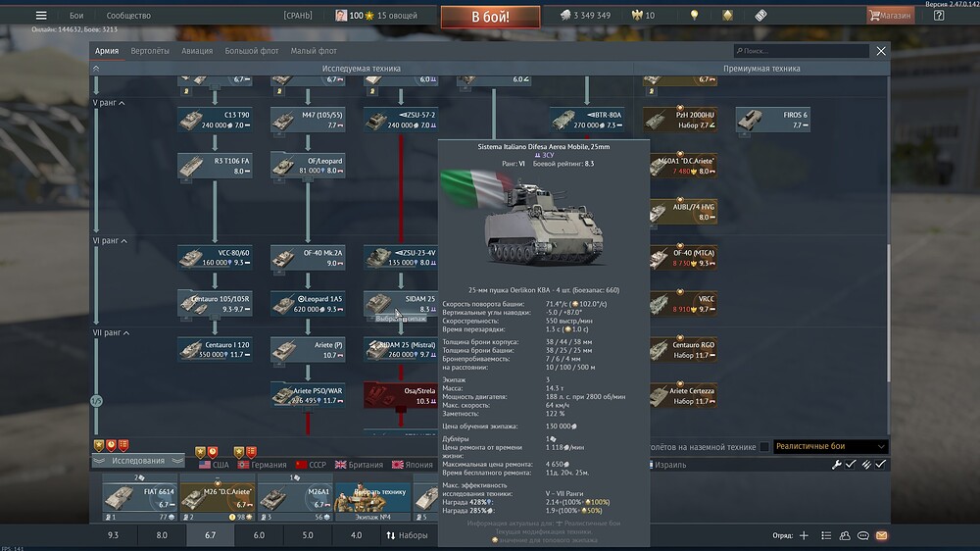
Task: Click the [СРАНЬ] squadron tag
Action: click(298, 15)
